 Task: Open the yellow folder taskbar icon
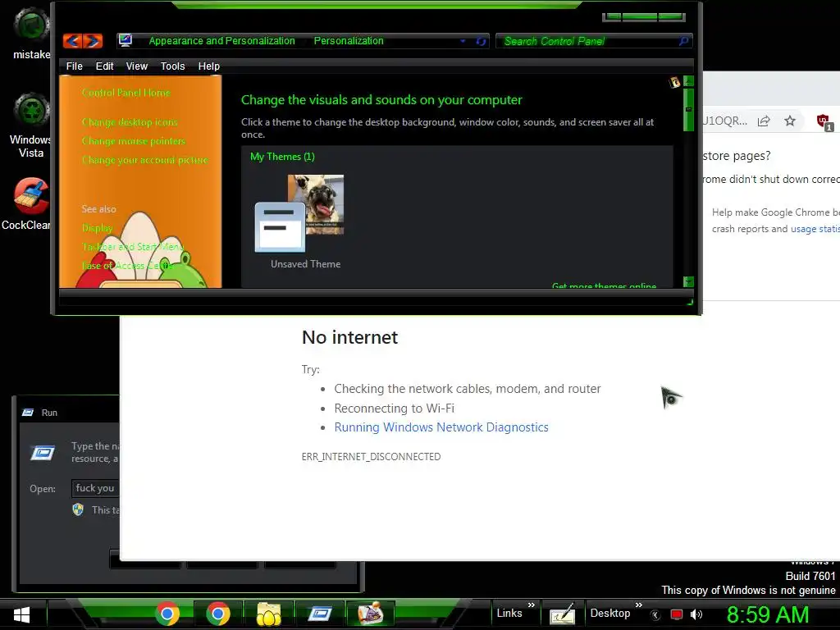[268, 614]
